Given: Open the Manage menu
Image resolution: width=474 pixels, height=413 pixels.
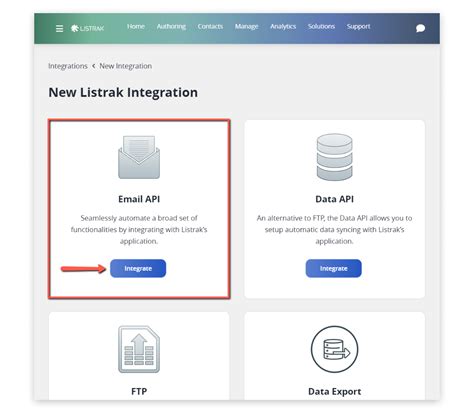Looking at the screenshot, I should (246, 26).
